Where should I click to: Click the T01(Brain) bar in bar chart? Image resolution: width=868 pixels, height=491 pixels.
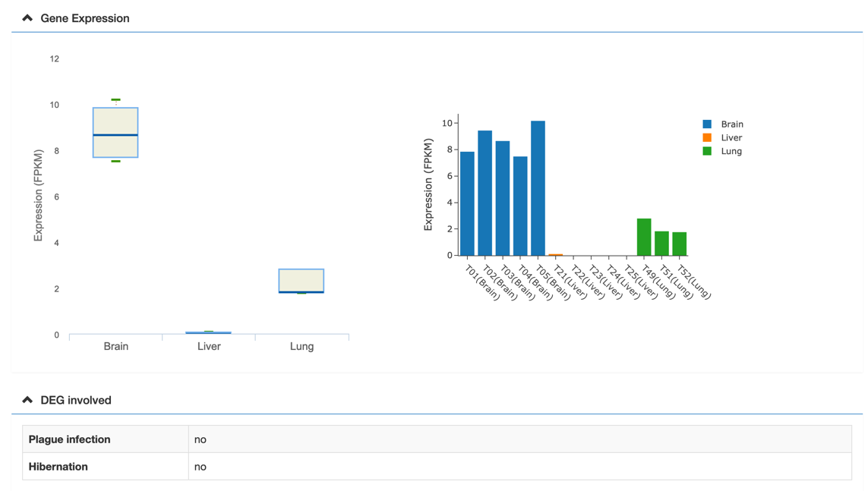467,203
